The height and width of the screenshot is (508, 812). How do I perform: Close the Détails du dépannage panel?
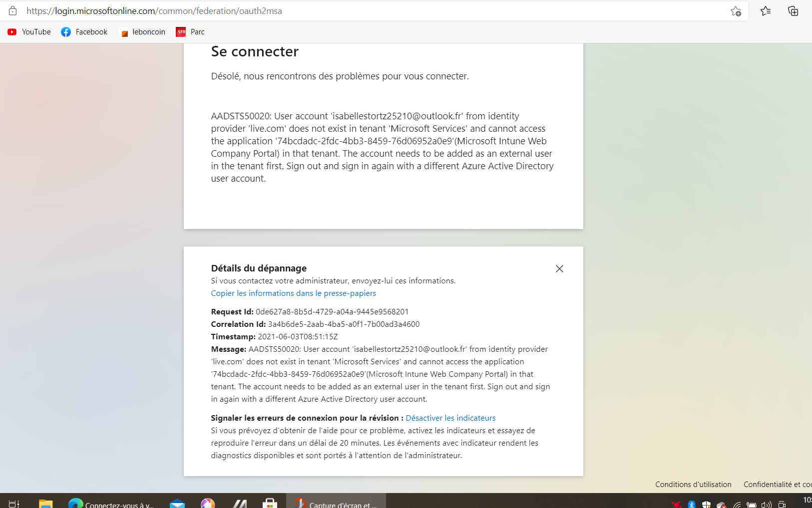(x=559, y=268)
